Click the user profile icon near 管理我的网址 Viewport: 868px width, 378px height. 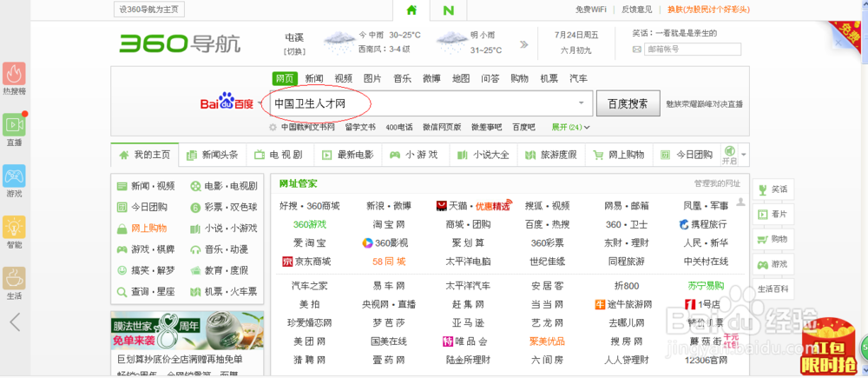point(740,202)
